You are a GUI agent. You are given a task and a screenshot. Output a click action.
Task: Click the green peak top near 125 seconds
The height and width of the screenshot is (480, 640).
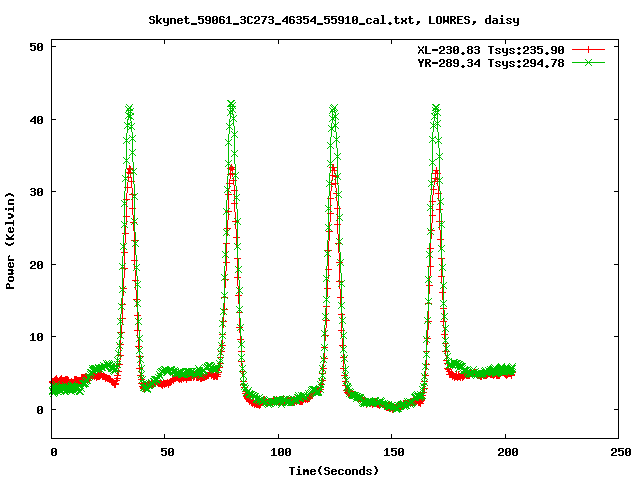pyautogui.click(x=334, y=109)
